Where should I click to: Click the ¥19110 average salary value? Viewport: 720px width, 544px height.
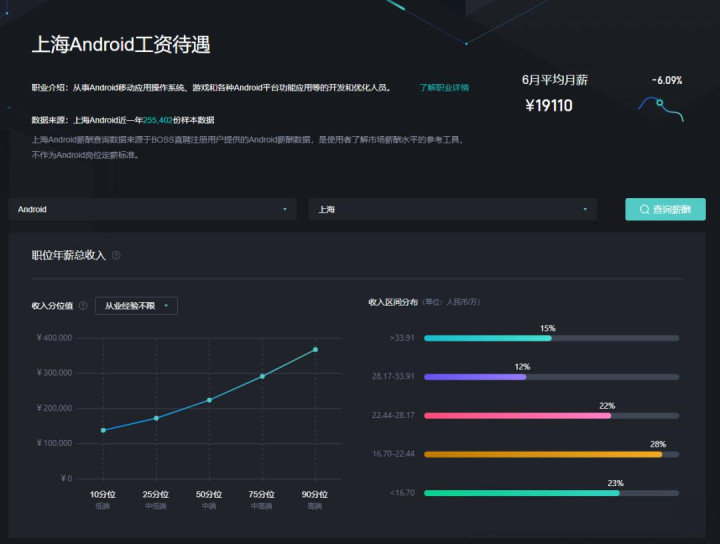(x=549, y=106)
